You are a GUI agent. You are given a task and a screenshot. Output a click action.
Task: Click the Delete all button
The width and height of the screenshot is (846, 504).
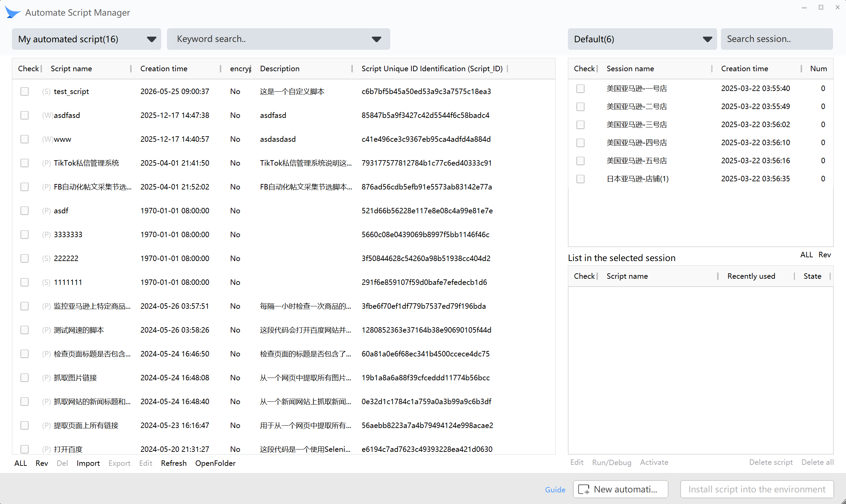[x=817, y=462]
